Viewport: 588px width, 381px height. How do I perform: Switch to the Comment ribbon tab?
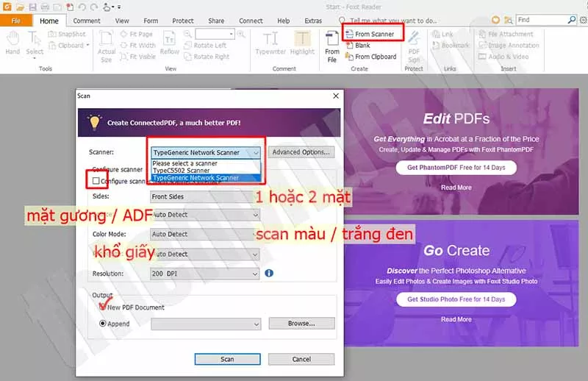(x=87, y=21)
